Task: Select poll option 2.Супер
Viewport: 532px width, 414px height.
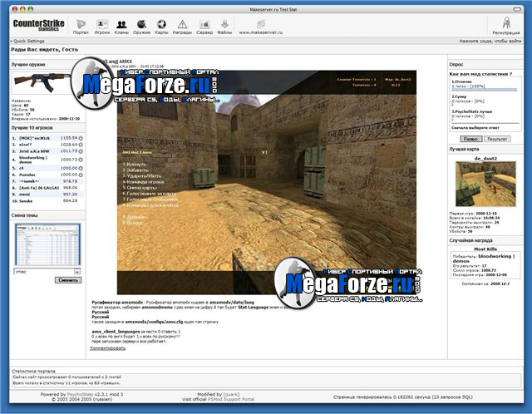Action: tap(459, 96)
